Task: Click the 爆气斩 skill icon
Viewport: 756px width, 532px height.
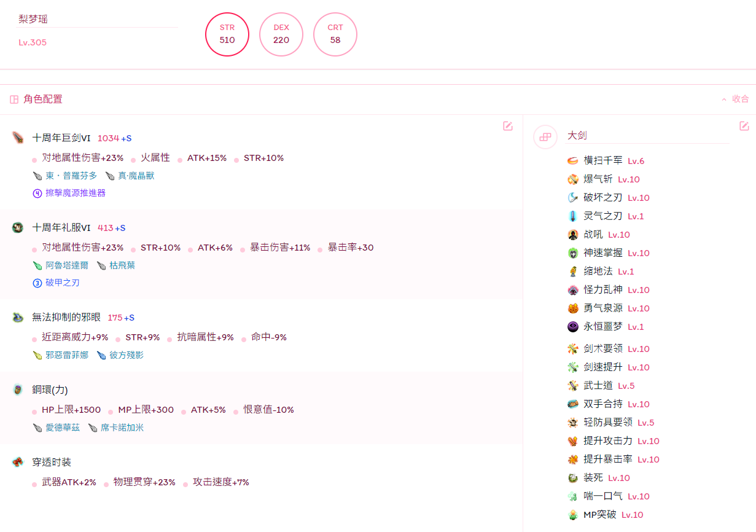Action: (x=573, y=179)
